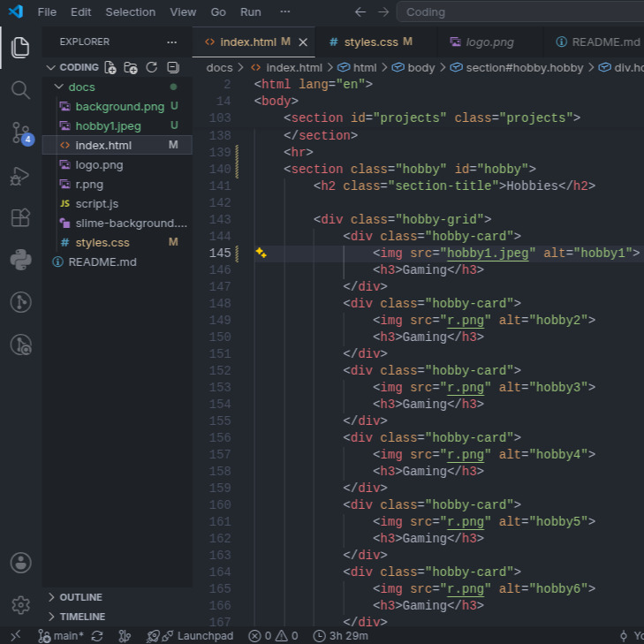Click the body breadcrumb segment

413,68
